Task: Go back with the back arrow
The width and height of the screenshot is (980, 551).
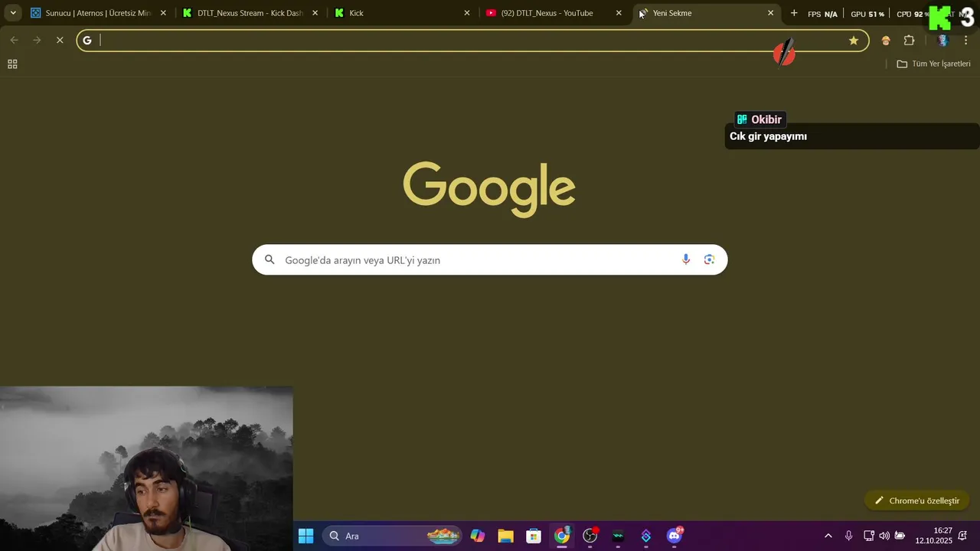Action: [14, 41]
